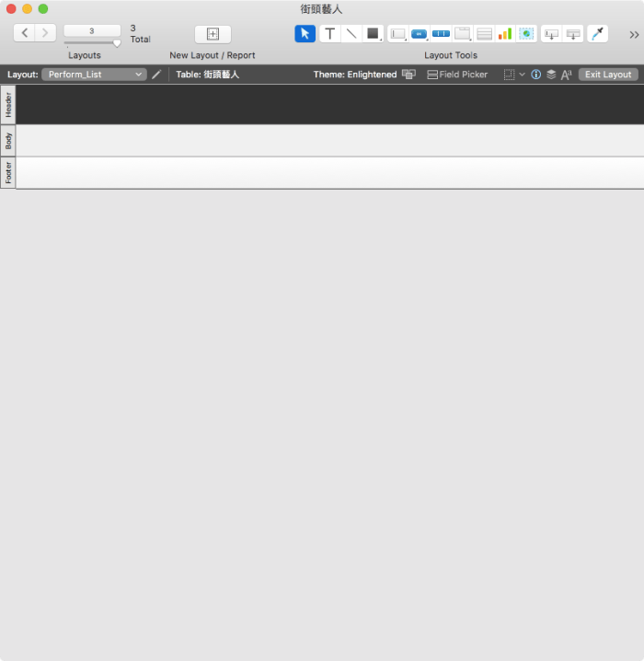The width and height of the screenshot is (644, 661).
Task: Open the Inspector panel
Action: click(536, 75)
